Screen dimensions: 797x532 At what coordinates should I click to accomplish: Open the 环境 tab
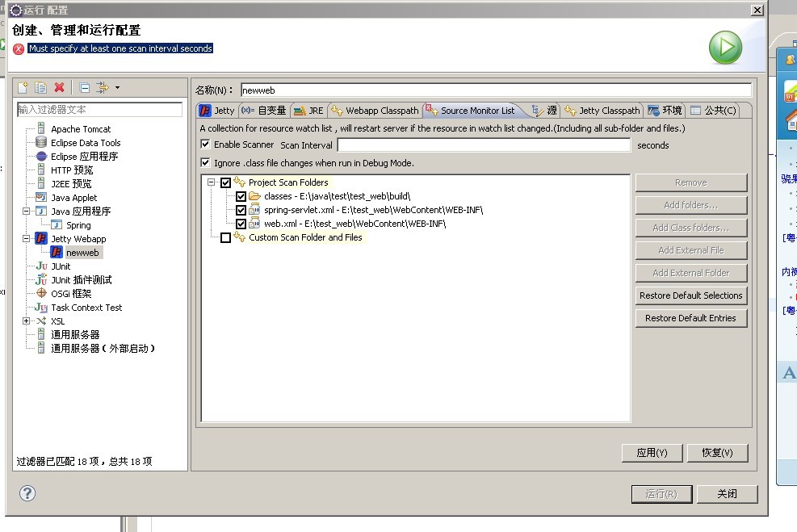(669, 111)
